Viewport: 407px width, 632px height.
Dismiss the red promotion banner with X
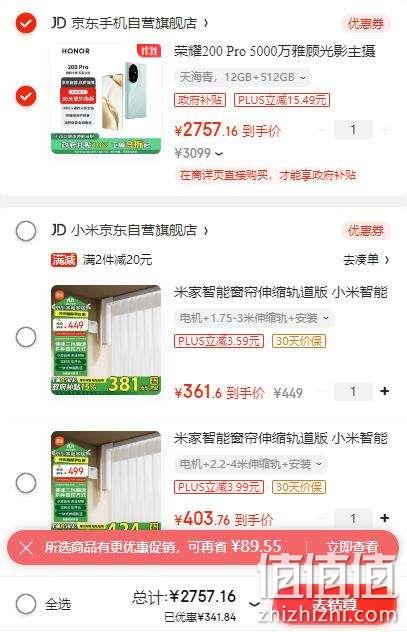[x=26, y=548]
